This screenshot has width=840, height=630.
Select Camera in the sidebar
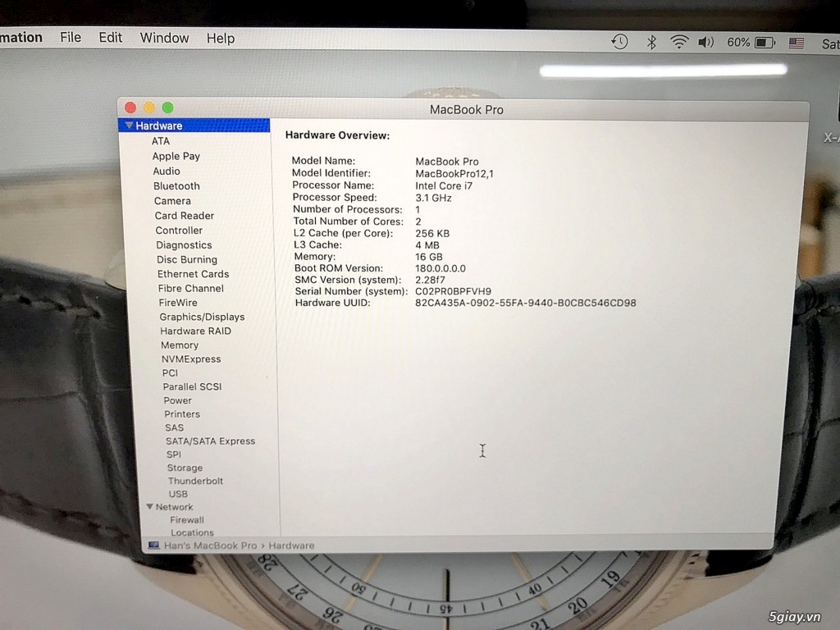click(172, 201)
